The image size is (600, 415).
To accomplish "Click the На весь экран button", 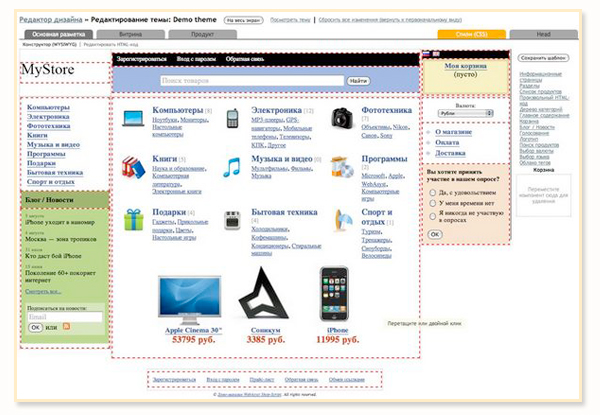I will click(x=244, y=20).
